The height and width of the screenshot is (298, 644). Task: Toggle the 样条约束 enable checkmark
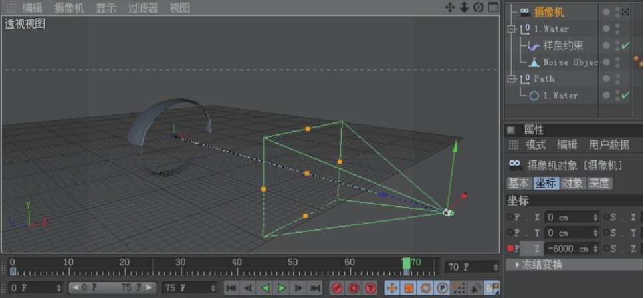[x=625, y=45]
